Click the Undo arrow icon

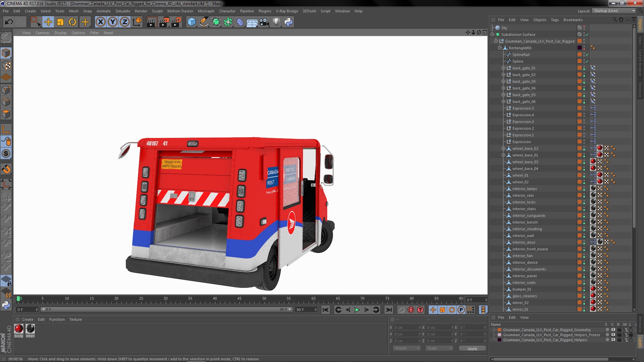point(9,22)
